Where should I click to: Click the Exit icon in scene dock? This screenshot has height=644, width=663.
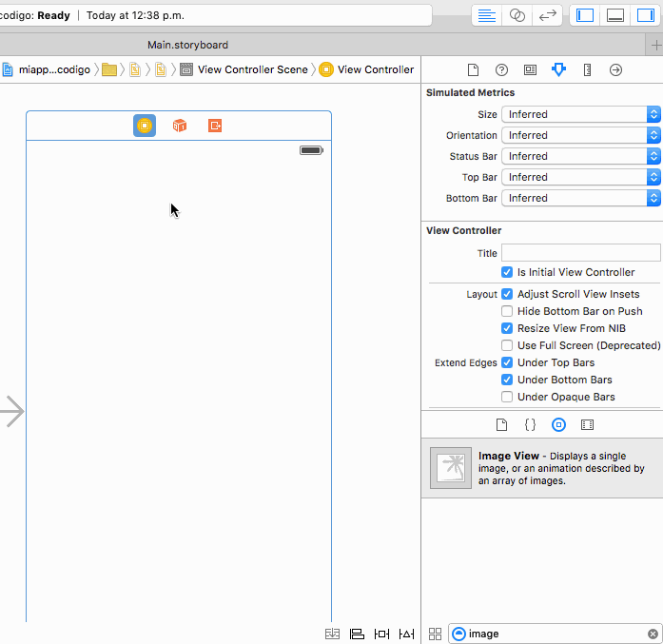[x=215, y=126]
